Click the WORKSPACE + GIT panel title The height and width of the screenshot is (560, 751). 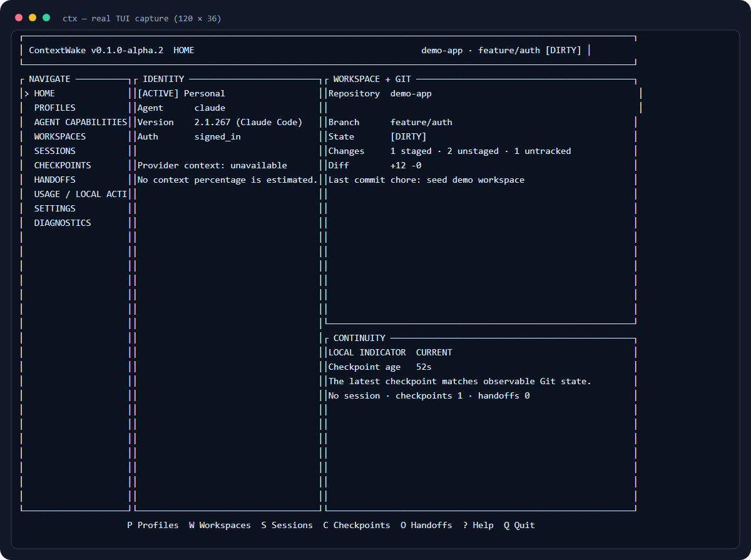pyautogui.click(x=372, y=79)
